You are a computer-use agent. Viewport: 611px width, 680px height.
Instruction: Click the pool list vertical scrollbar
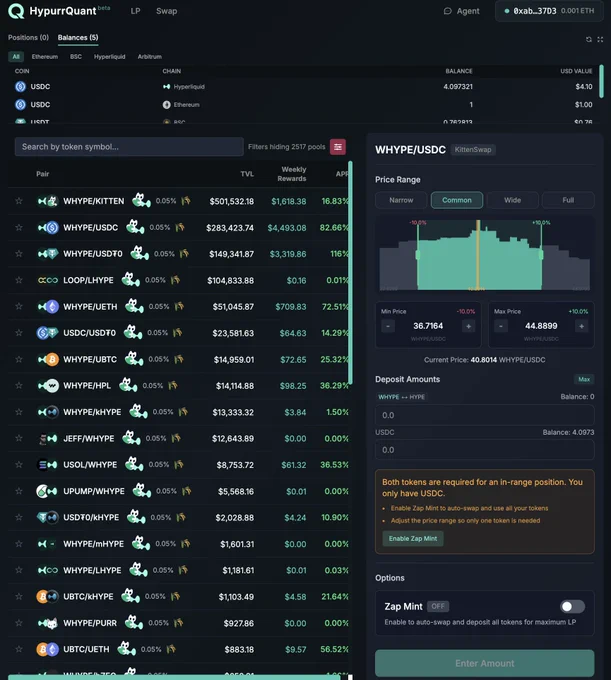pos(350,273)
